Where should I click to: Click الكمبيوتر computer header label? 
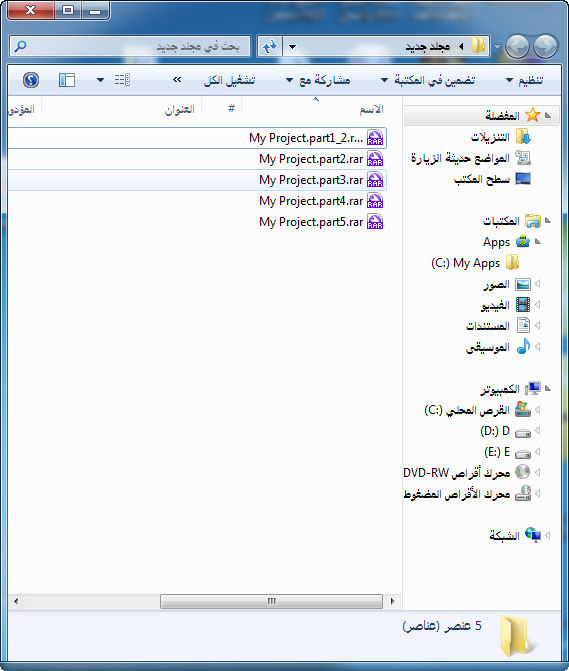tap(500, 389)
